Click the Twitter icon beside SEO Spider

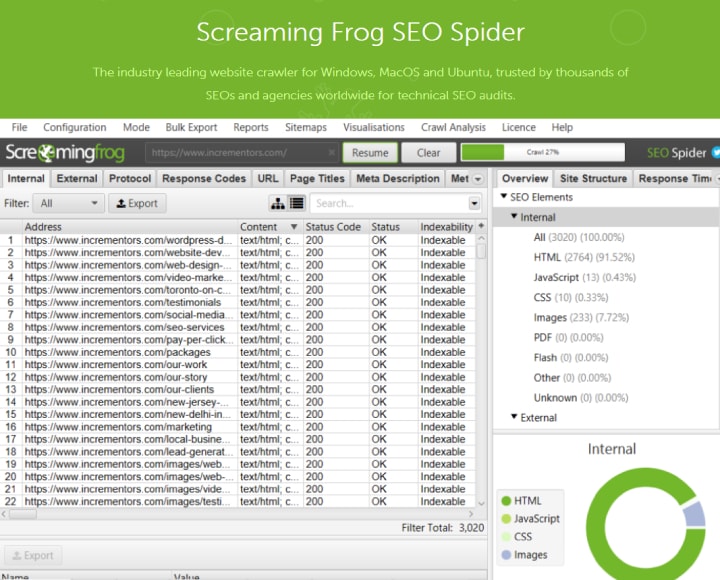point(715,152)
